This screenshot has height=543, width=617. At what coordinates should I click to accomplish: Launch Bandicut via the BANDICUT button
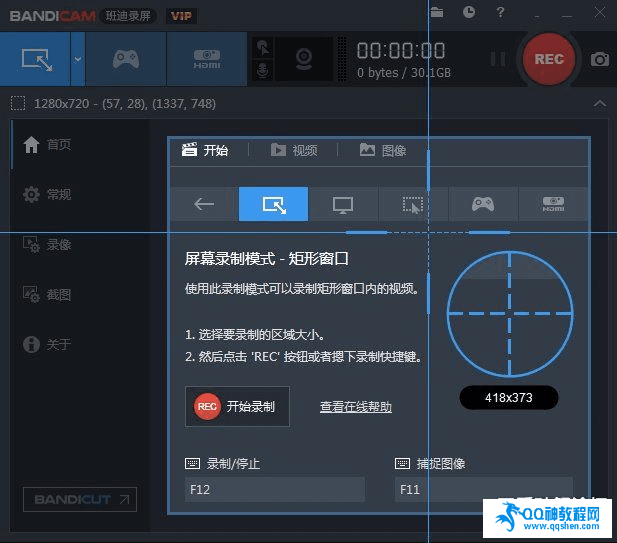point(80,499)
